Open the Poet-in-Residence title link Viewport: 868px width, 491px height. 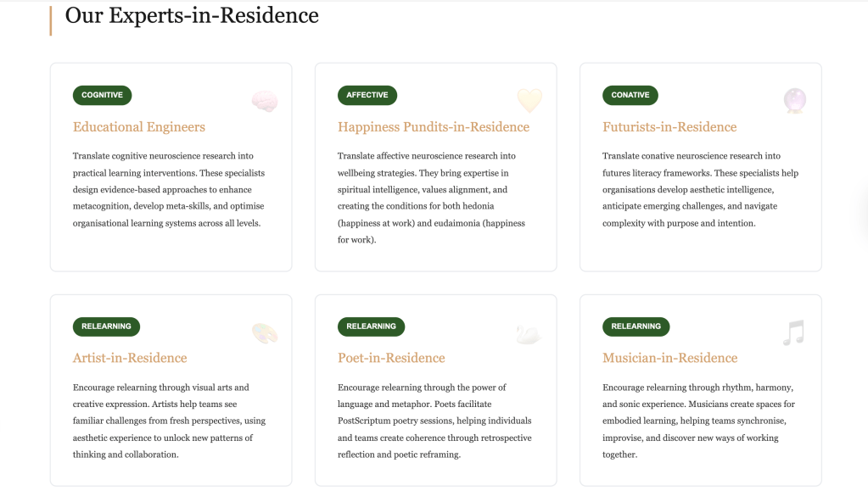coord(391,358)
